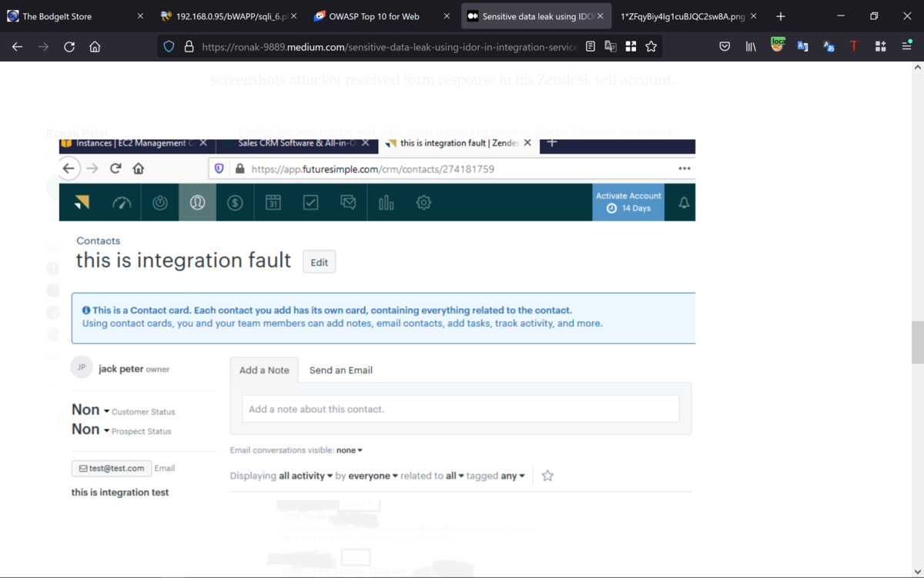Click the three-dot menu beside the futuresimple.com URL
This screenshot has height=578, width=924.
(x=684, y=169)
